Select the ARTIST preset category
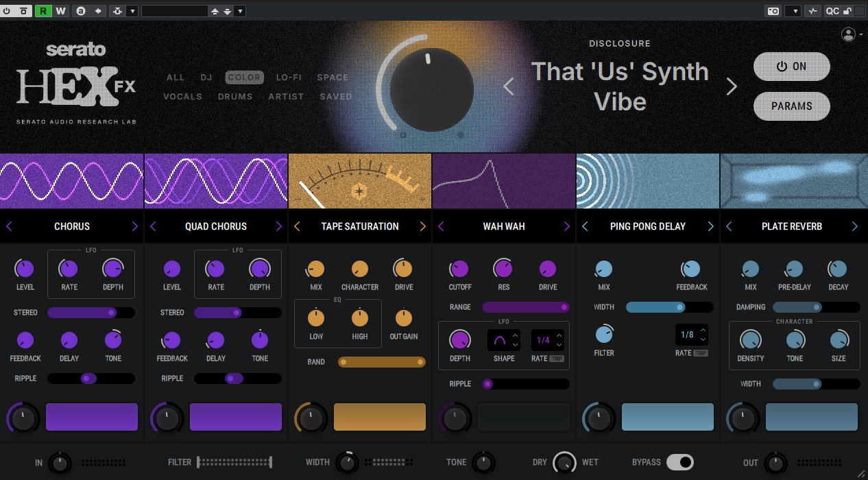The width and height of the screenshot is (868, 480). 287,97
